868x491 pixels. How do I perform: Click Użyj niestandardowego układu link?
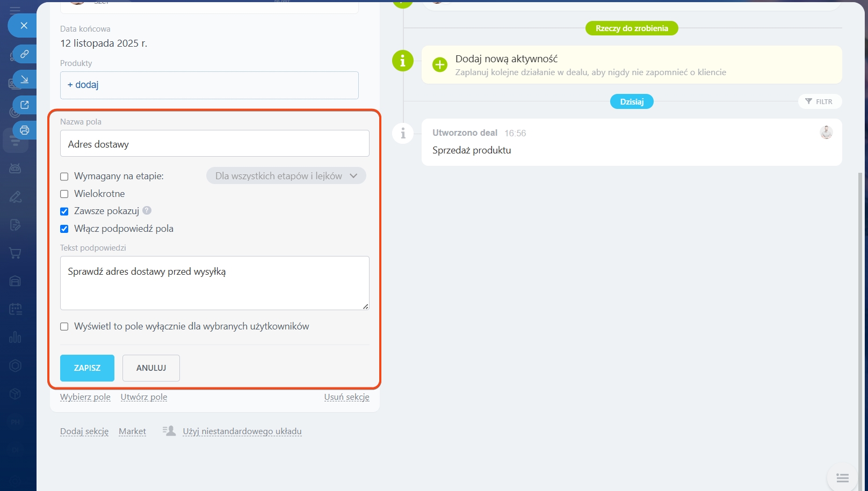pos(242,431)
